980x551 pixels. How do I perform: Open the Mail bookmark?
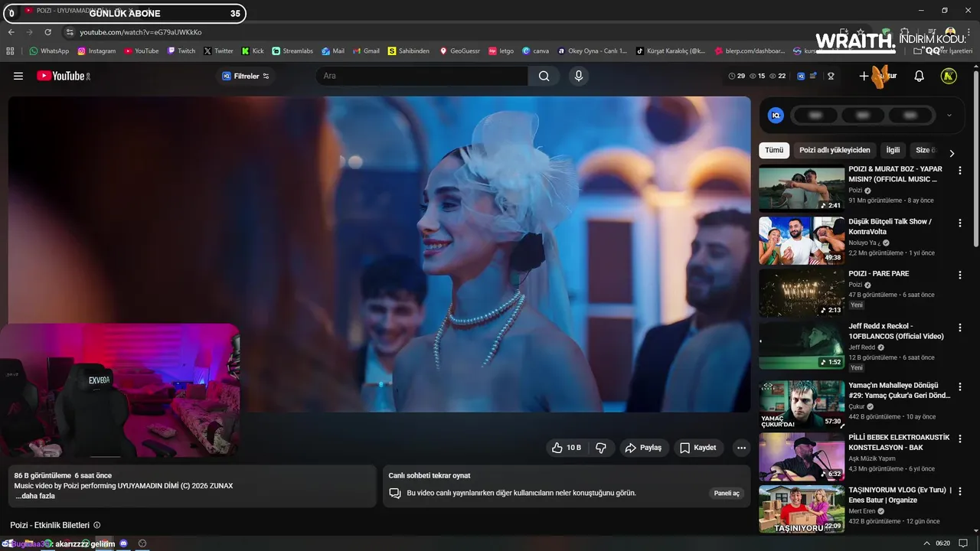pyautogui.click(x=332, y=51)
